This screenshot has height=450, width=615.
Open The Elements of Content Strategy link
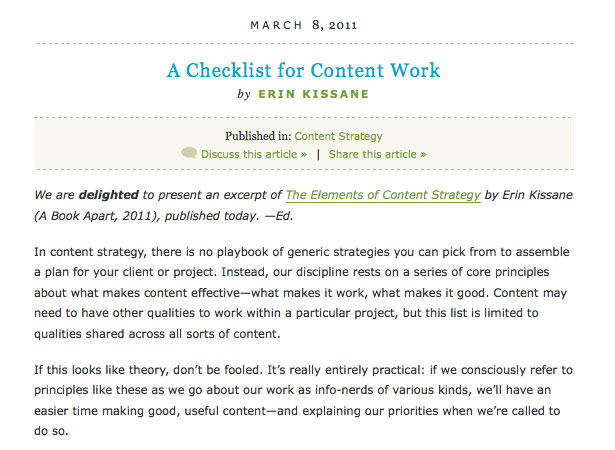383,195
